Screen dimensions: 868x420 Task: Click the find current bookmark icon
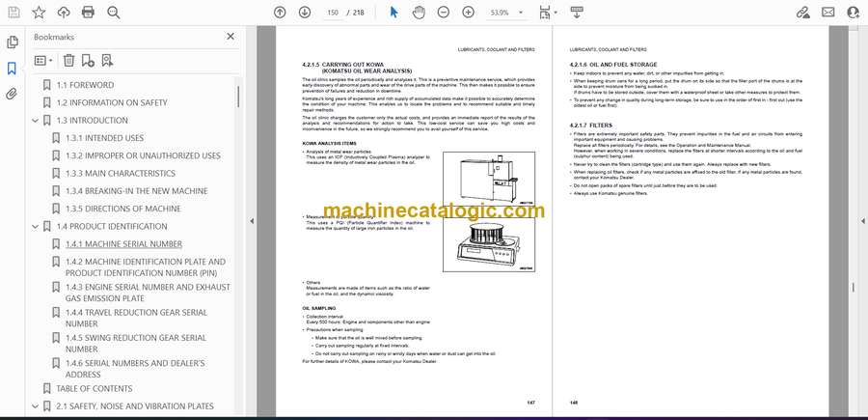point(107,61)
